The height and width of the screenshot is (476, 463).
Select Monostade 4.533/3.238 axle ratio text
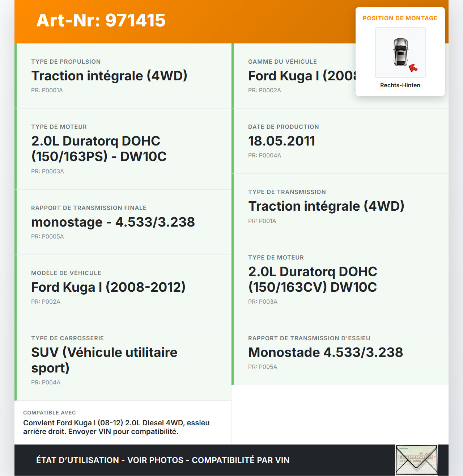pyautogui.click(x=325, y=353)
